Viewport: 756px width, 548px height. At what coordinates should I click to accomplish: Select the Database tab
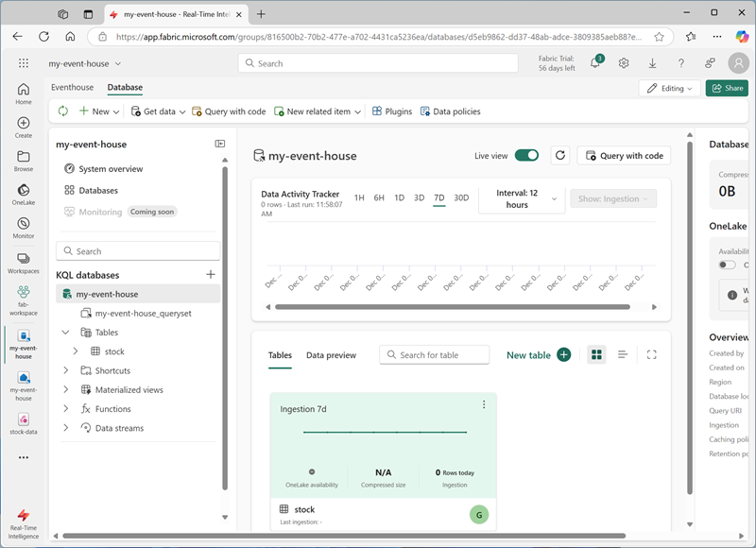(125, 87)
